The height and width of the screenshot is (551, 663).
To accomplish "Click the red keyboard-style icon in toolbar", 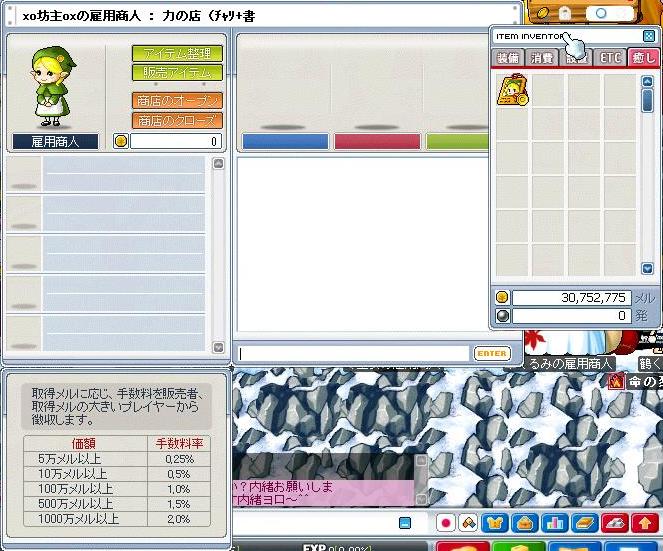I will tap(615, 523).
